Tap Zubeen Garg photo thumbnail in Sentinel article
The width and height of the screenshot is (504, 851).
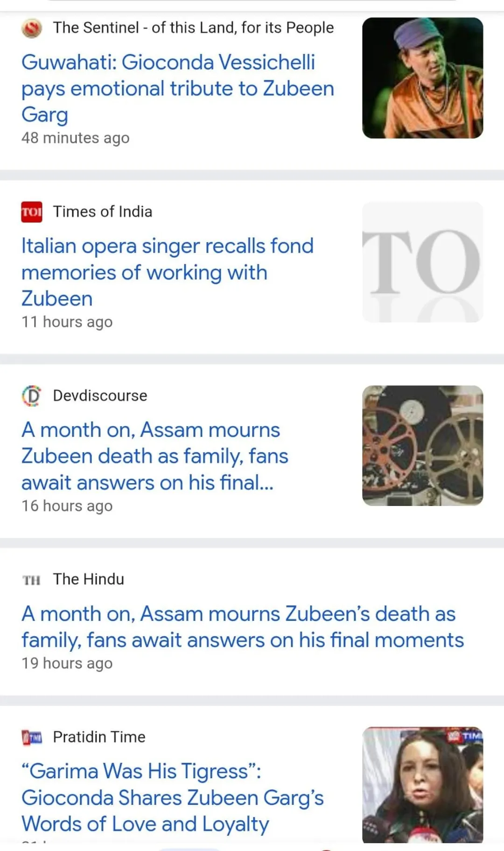point(422,78)
